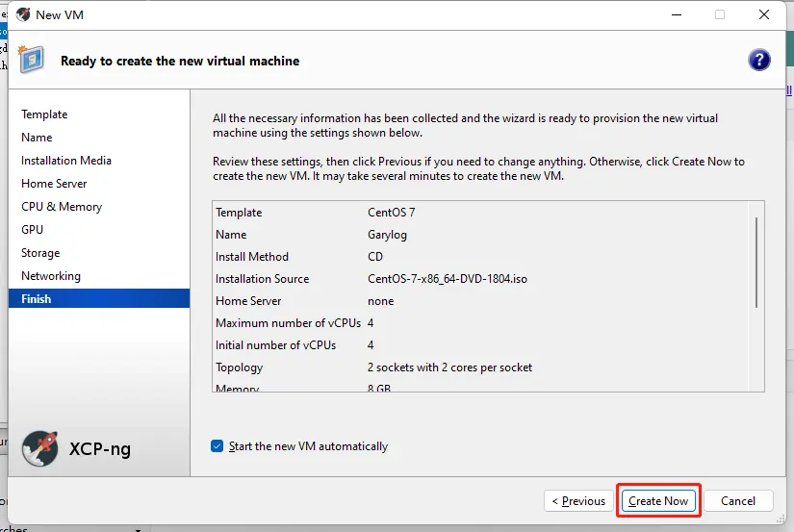Click the New VM wizard header icon
Image resolution: width=794 pixels, height=532 pixels.
tap(32, 60)
